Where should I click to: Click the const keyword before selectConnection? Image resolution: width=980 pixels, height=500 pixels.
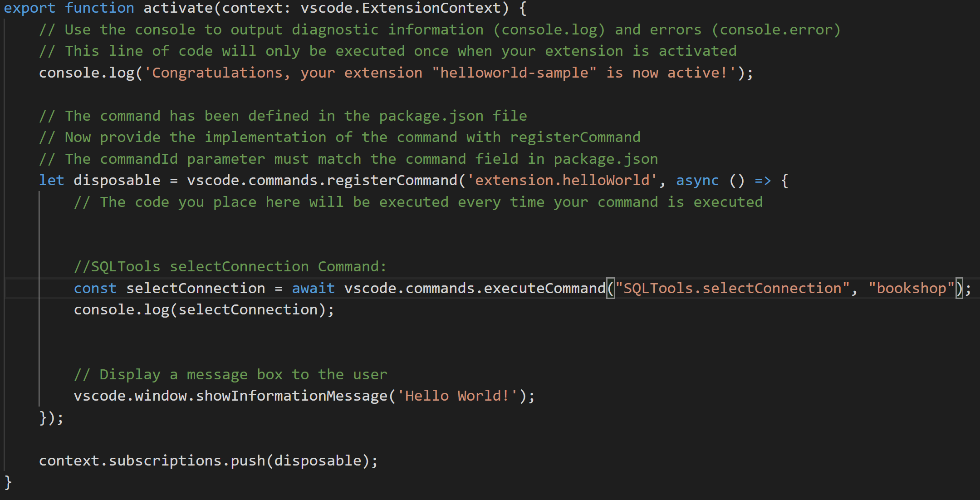pos(95,288)
